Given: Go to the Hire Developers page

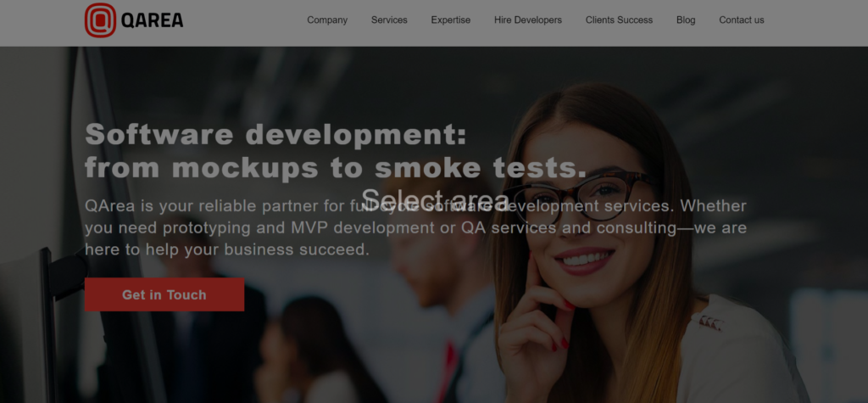Looking at the screenshot, I should pos(528,20).
